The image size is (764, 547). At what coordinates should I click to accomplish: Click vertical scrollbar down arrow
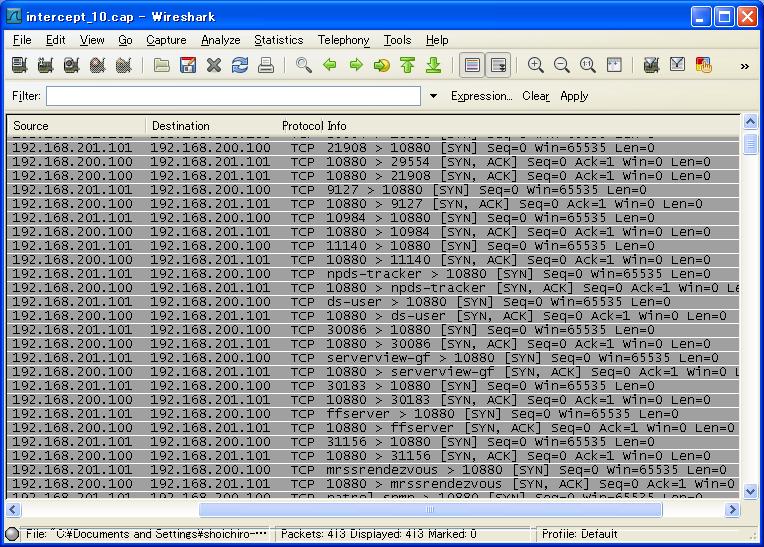pos(750,491)
